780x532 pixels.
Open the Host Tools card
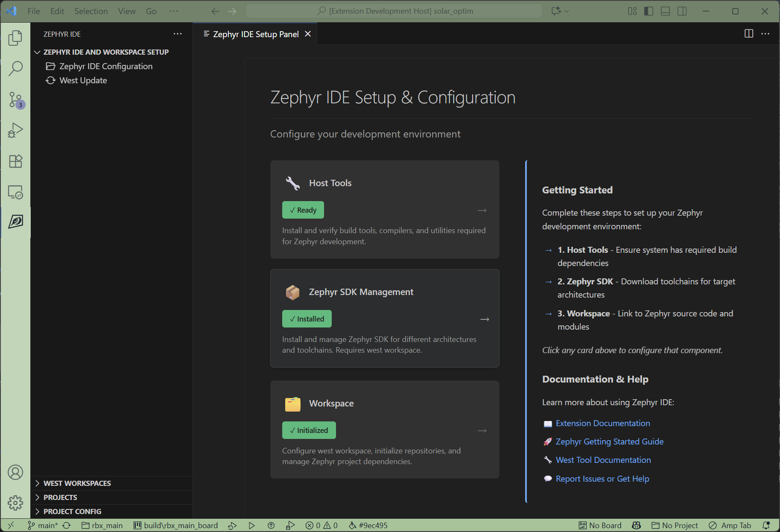click(x=385, y=209)
